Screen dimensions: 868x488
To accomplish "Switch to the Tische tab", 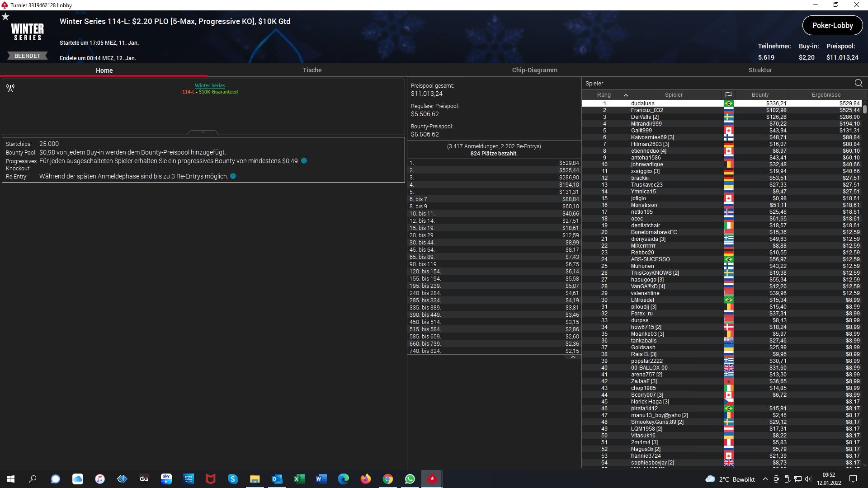I will [312, 70].
